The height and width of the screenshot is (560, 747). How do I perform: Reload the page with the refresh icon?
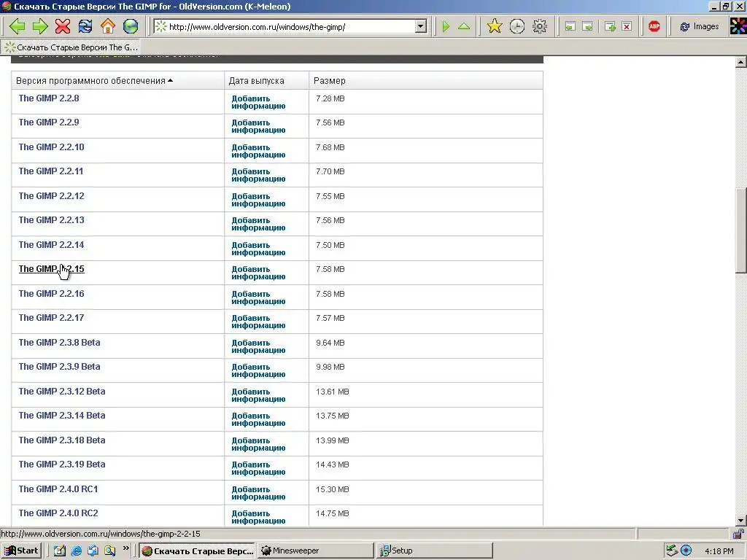(x=85, y=26)
